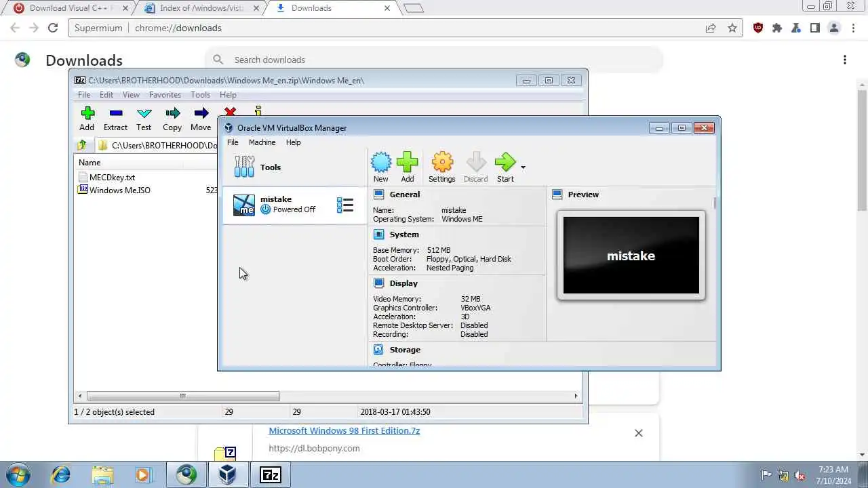Click the Display section header

click(403, 283)
